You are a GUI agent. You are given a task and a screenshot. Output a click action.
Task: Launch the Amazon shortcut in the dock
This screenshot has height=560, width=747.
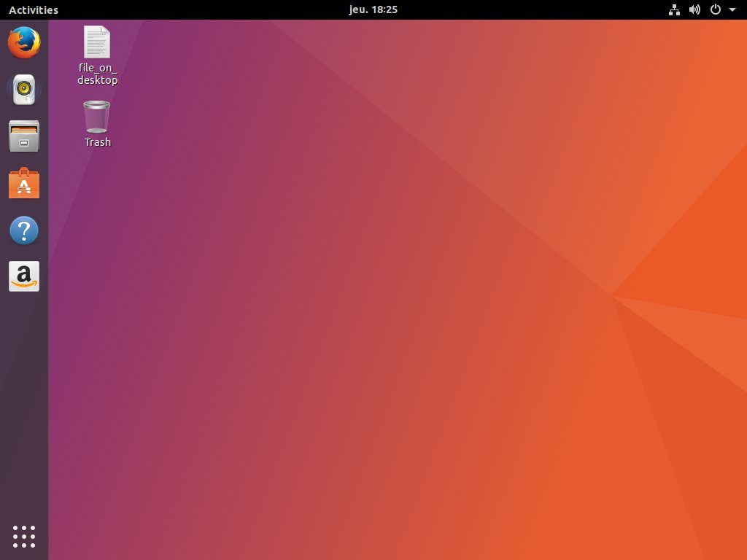click(24, 276)
